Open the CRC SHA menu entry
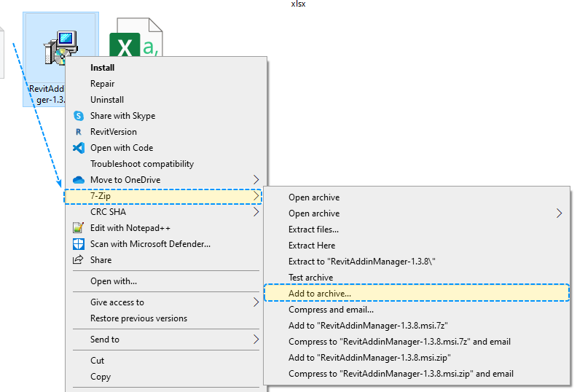Image resolution: width=577 pixels, height=392 pixels. pos(166,212)
